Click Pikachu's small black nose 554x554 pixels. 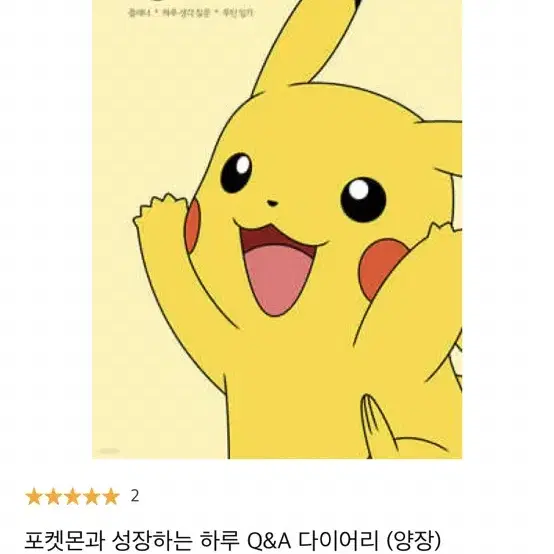tap(272, 203)
